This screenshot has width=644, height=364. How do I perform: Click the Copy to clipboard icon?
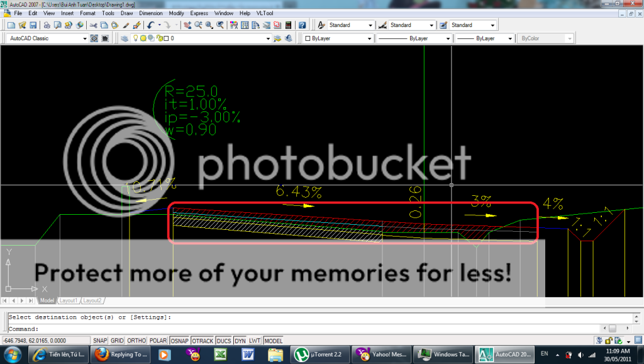coord(104,25)
